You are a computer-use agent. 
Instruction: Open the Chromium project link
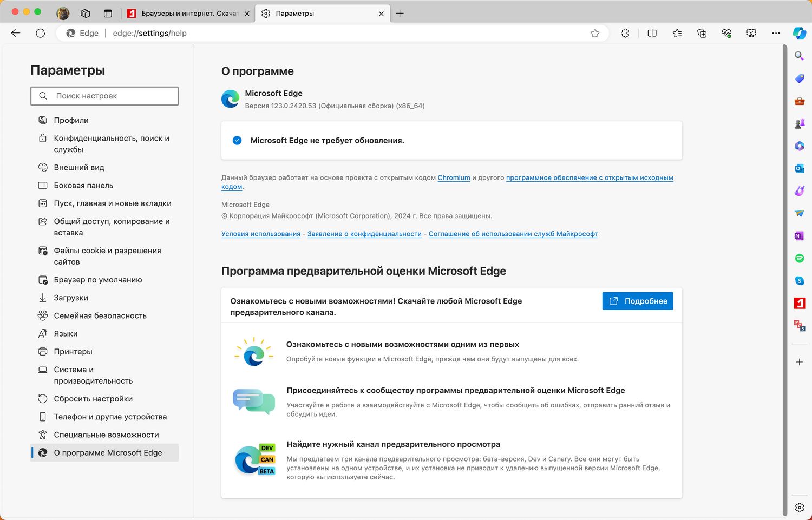click(x=454, y=177)
